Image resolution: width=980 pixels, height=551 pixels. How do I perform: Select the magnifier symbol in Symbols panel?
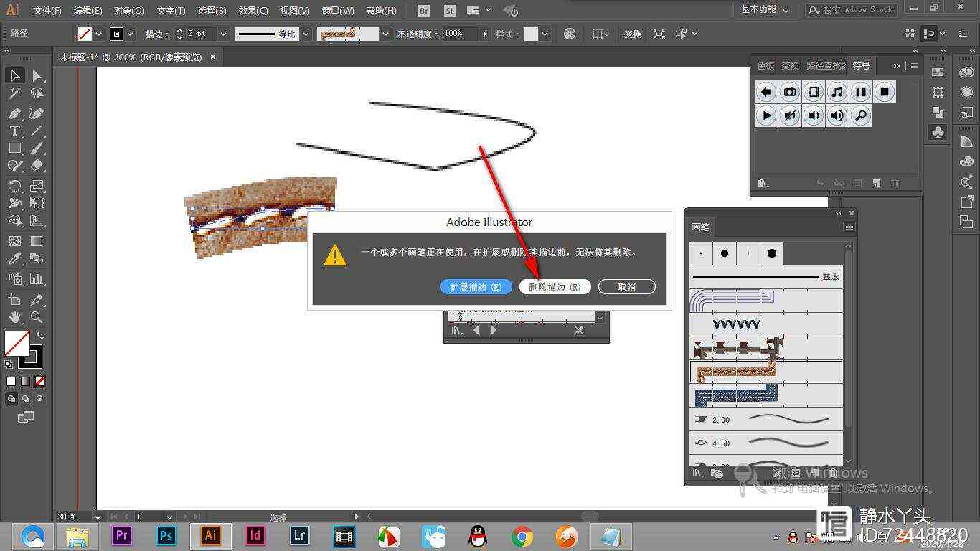(x=861, y=116)
